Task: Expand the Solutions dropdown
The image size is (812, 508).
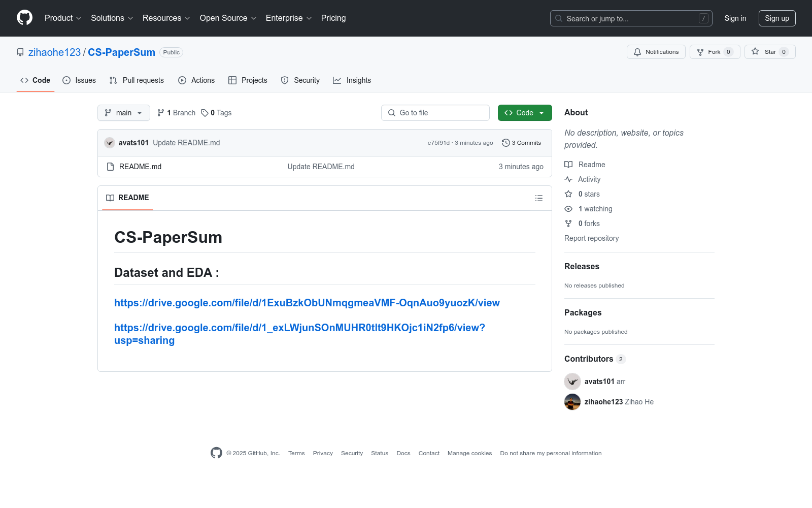Action: point(112,18)
